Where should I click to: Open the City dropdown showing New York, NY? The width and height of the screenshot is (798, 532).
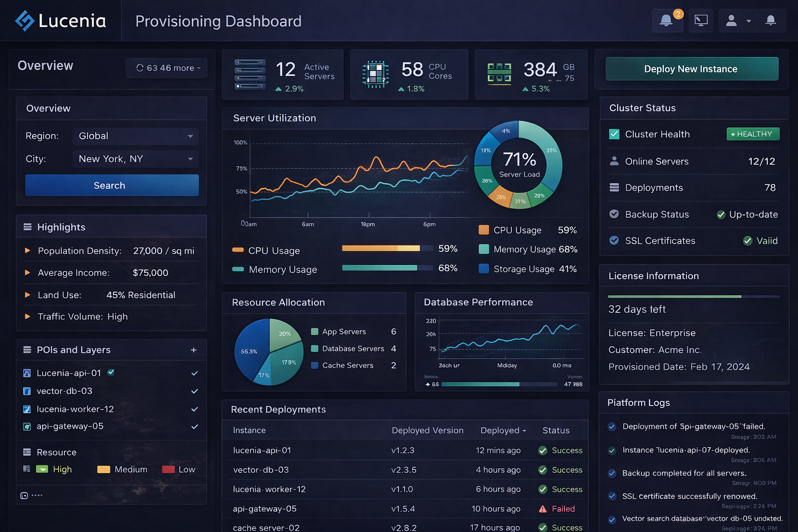[135, 159]
